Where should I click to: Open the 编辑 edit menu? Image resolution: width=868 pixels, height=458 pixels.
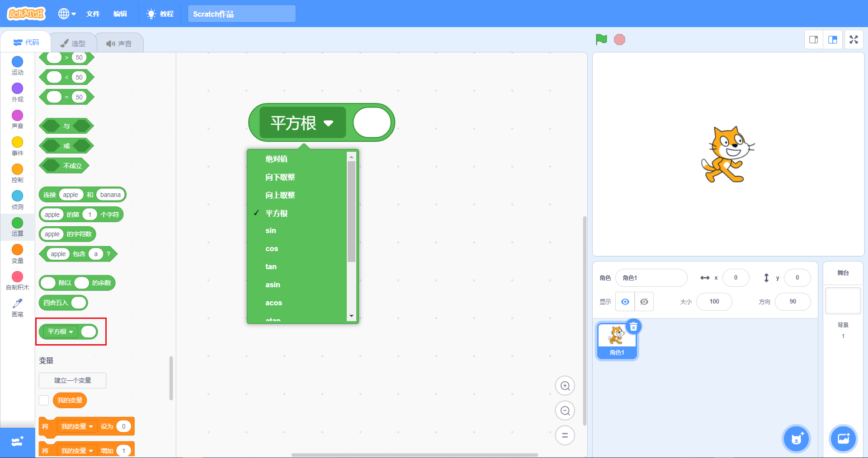[120, 14]
